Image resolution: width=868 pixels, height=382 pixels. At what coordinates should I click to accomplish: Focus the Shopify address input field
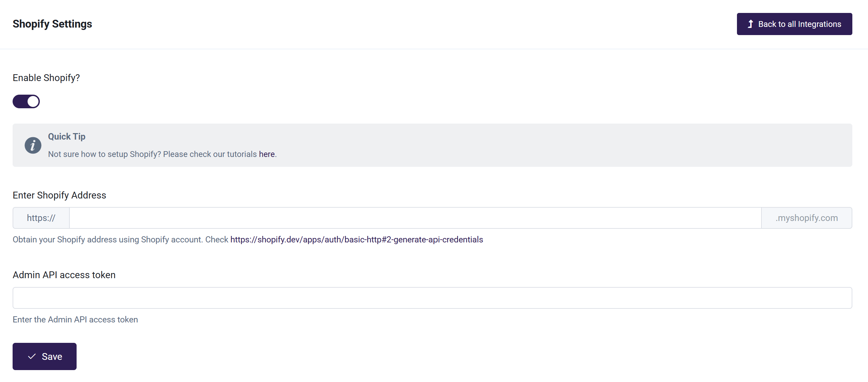(x=415, y=218)
